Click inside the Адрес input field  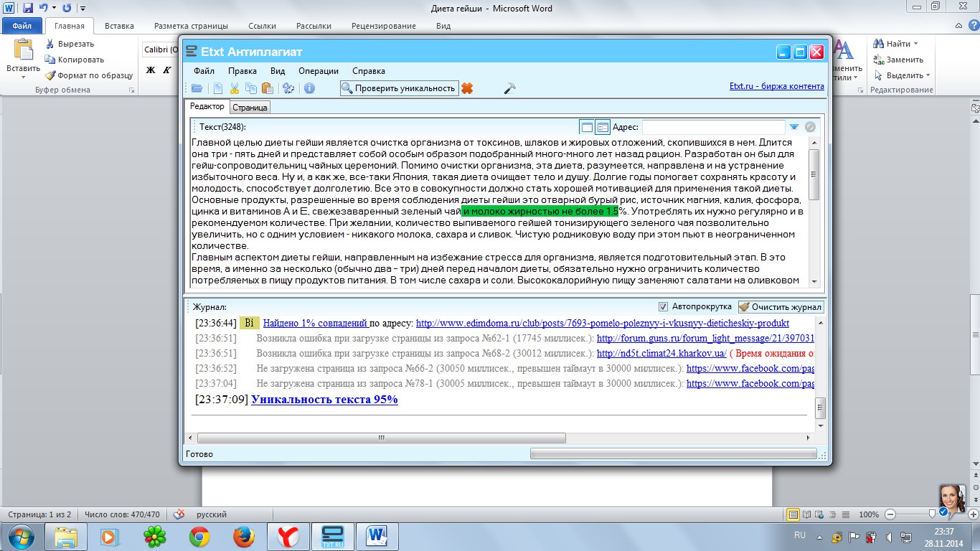click(714, 127)
